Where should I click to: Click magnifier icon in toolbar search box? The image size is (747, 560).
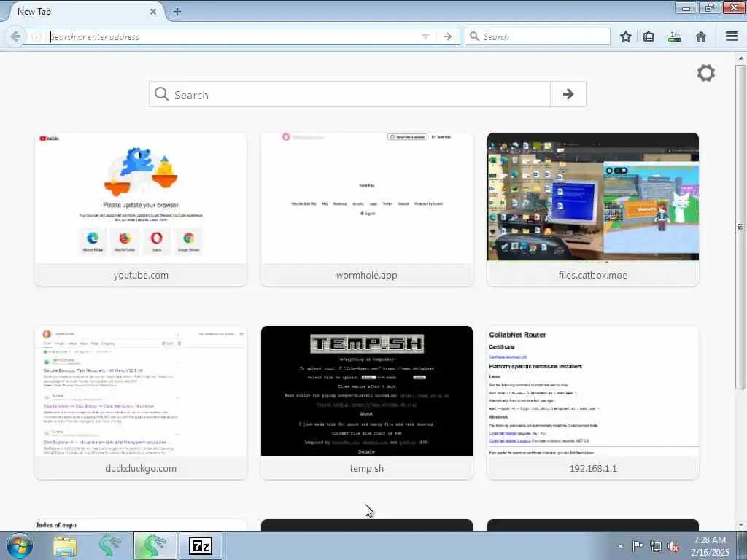(x=474, y=36)
